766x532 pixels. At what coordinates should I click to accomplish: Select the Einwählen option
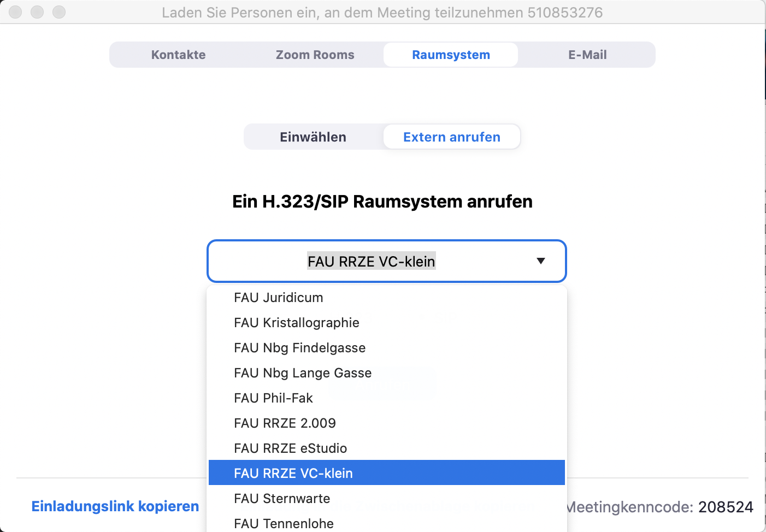point(313,137)
